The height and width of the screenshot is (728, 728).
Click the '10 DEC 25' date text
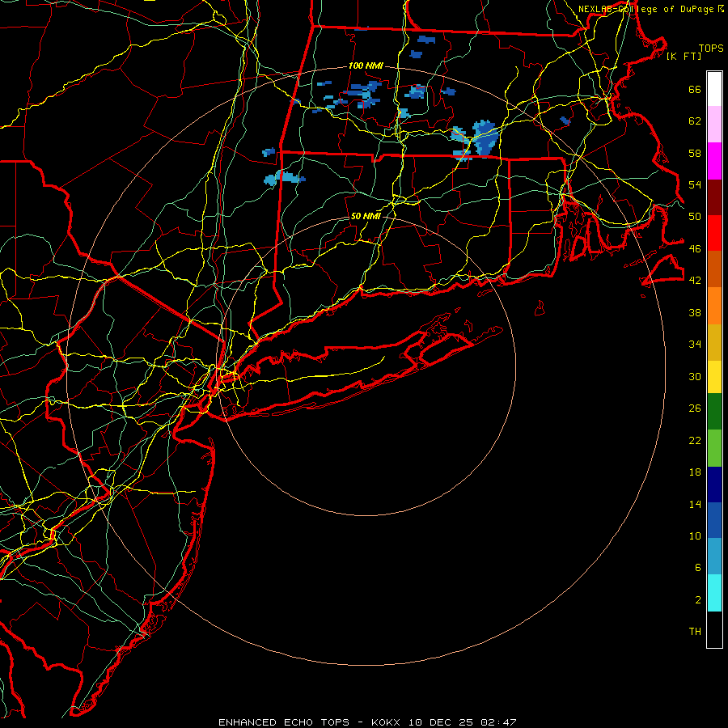point(441,722)
